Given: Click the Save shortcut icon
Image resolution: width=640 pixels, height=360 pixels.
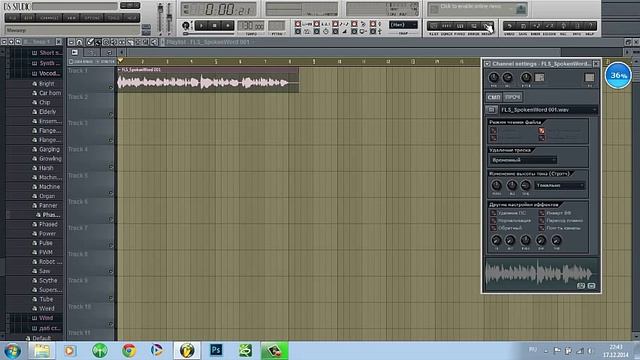Looking at the screenshot, I should tap(523, 26).
